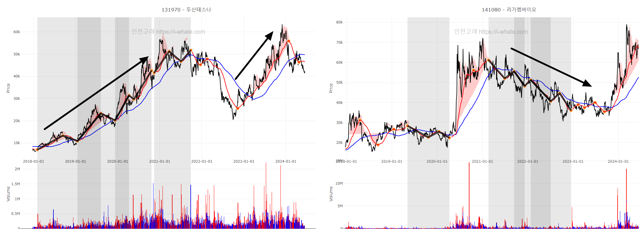Click the 2020-01-01 date label on 리가켐바이오 chart

click(x=437, y=161)
